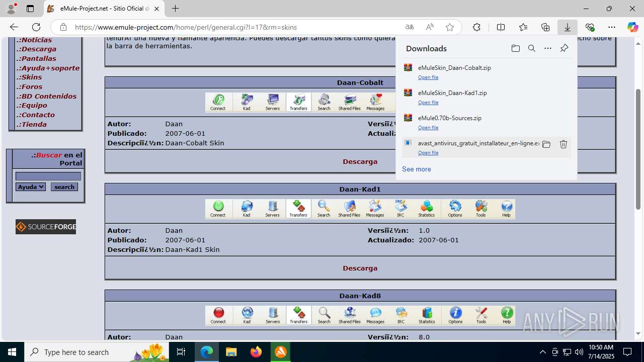Launch the Copilot sidebar icon
The image size is (644, 362).
point(632,27)
